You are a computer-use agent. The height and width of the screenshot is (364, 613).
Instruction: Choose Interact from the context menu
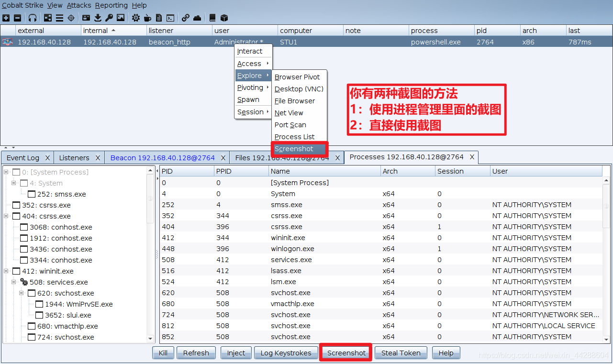253,51
